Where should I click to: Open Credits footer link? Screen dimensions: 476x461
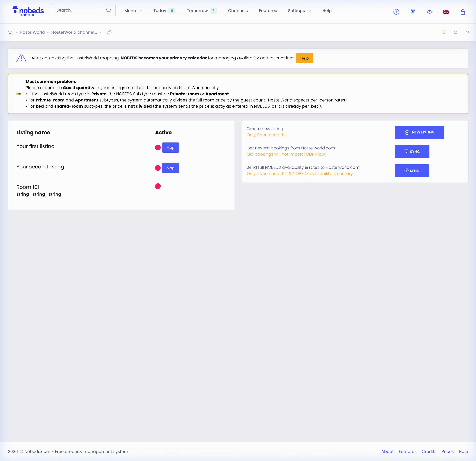click(429, 452)
